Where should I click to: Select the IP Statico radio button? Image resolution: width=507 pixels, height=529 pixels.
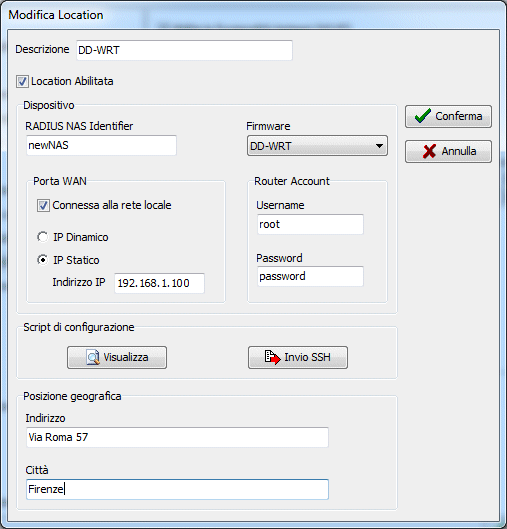tap(43, 260)
